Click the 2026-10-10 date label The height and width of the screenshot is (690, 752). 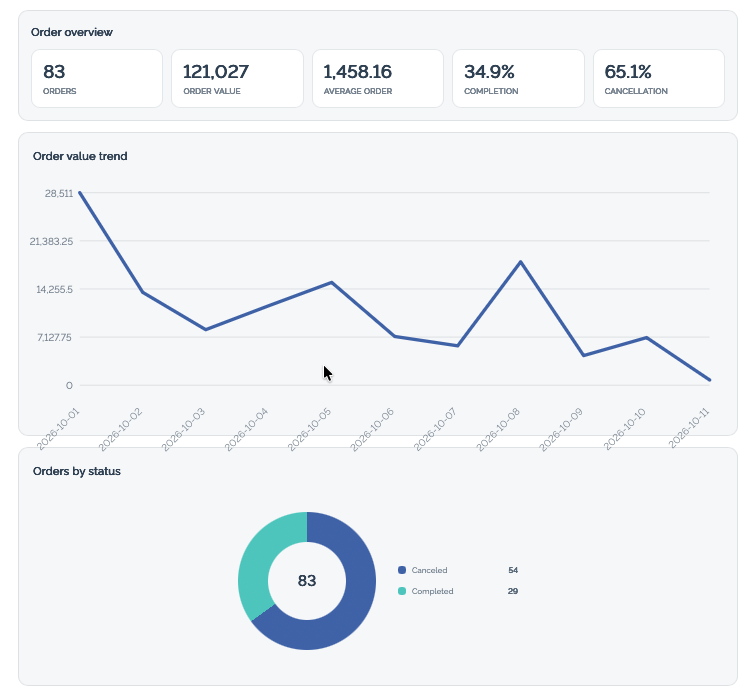tap(624, 429)
